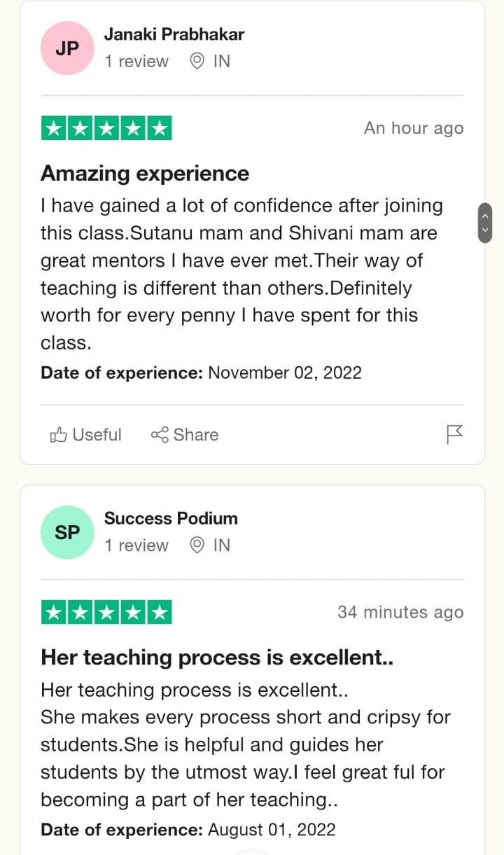Viewport: 504px width, 855px height.
Task: Click the JP avatar circle
Action: click(x=67, y=48)
